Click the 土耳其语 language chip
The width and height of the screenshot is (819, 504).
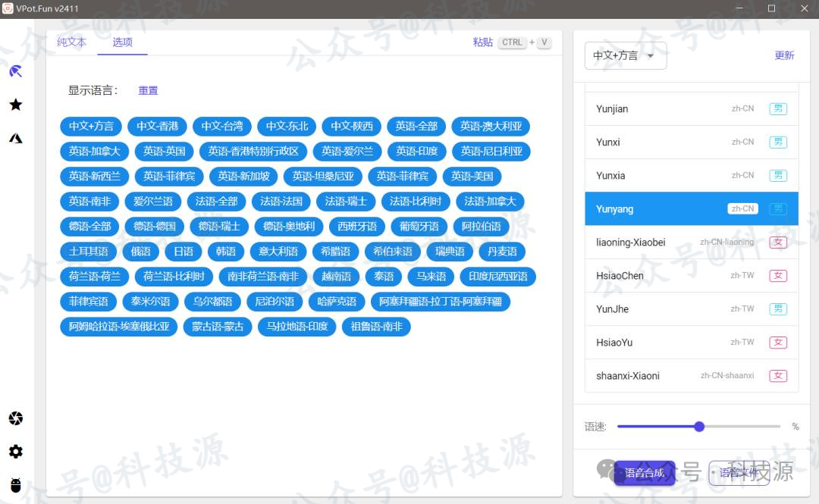pyautogui.click(x=89, y=252)
